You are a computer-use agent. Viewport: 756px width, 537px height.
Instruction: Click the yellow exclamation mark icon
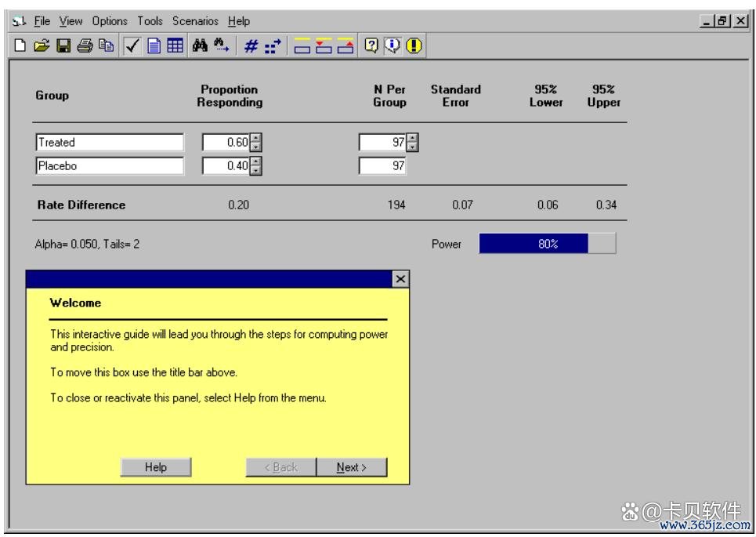[x=414, y=46]
